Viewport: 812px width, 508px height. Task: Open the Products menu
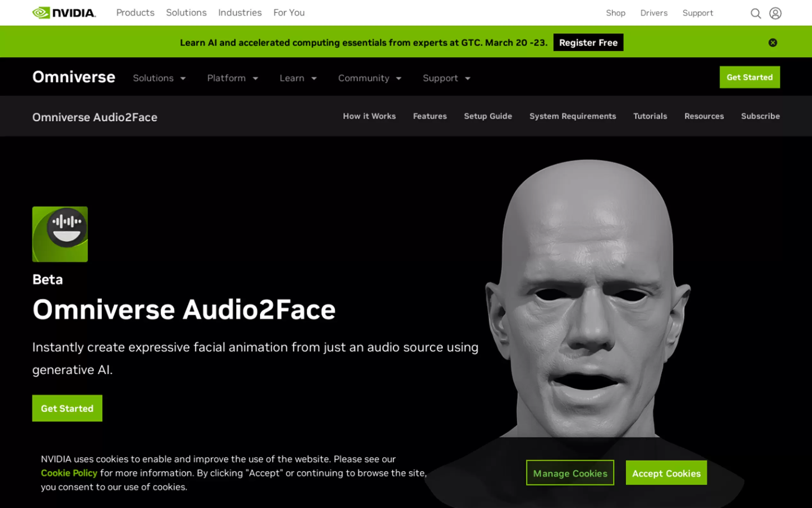pos(135,12)
